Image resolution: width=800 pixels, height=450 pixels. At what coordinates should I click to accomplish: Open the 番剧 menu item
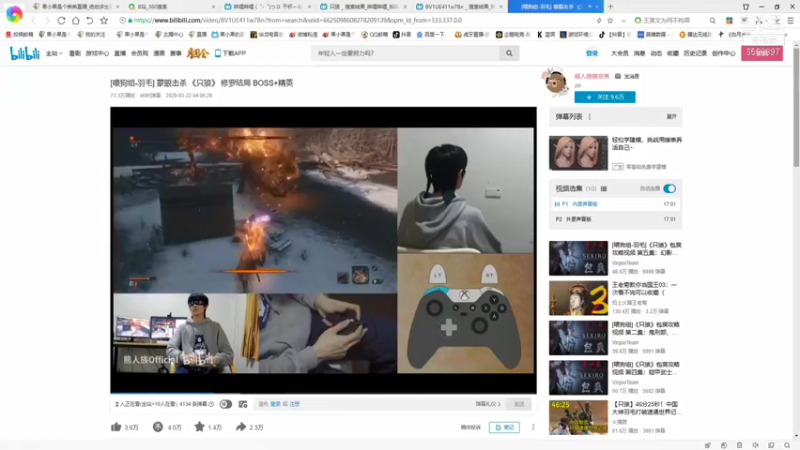click(x=75, y=53)
